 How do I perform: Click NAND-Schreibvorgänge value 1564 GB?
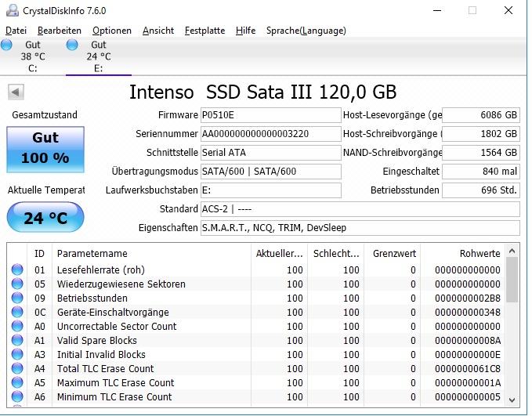481,153
